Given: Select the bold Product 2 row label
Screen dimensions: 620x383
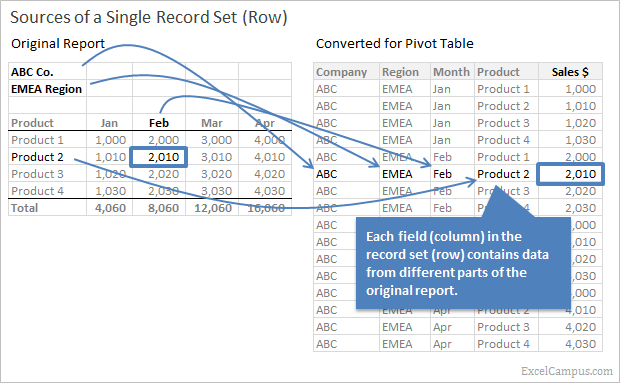Looking at the screenshot, I should pos(37,157).
